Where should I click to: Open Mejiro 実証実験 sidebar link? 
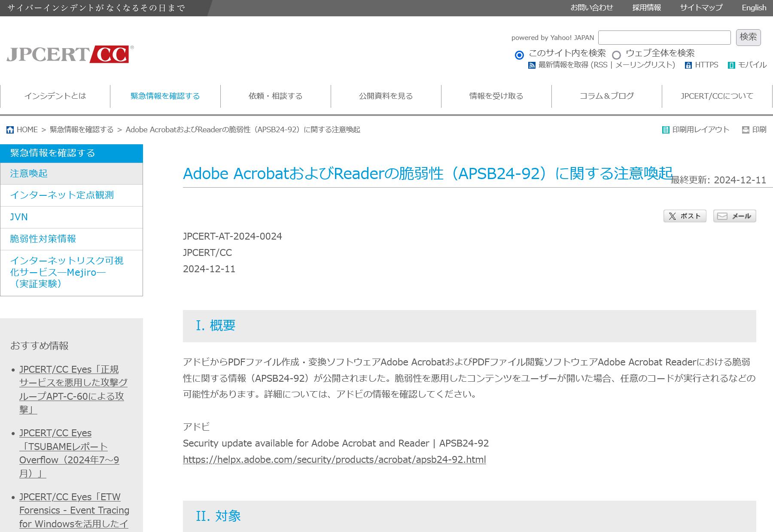(71, 272)
